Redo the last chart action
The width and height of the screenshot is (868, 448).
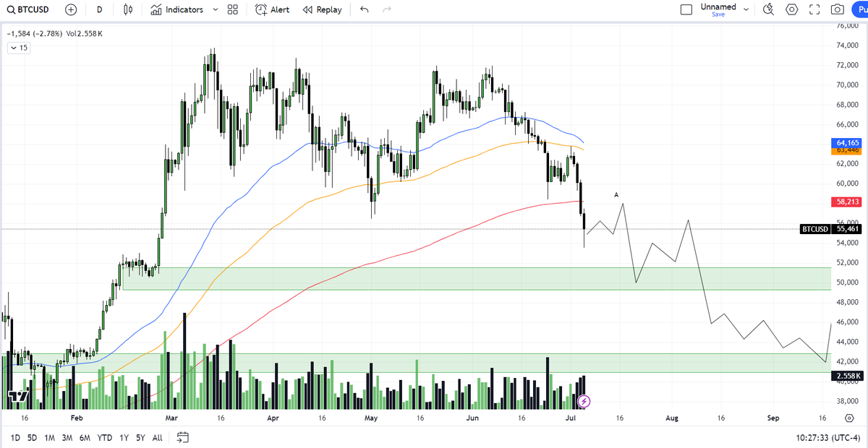pyautogui.click(x=387, y=10)
